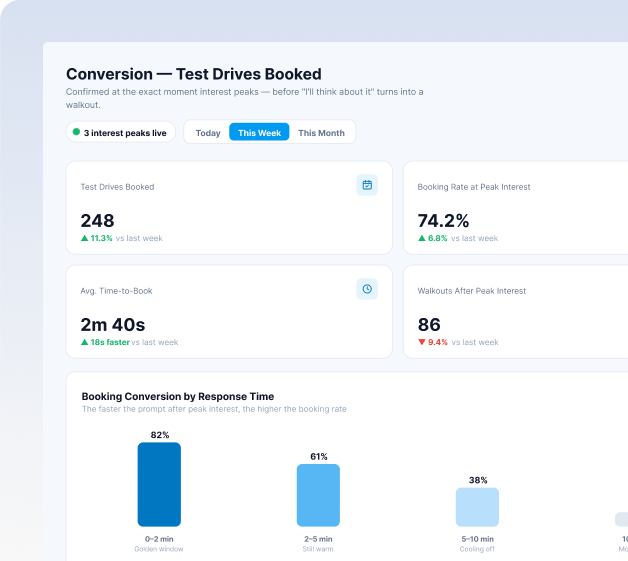The image size is (628, 561).
Task: Click the clock icon on Avg. Time-to-Book card
Action: point(367,289)
